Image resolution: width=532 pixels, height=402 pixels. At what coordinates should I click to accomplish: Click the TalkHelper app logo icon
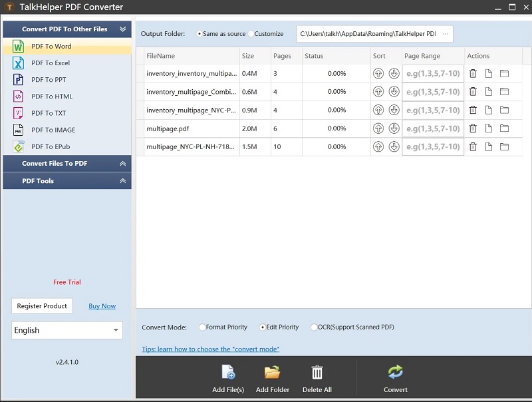pos(9,7)
